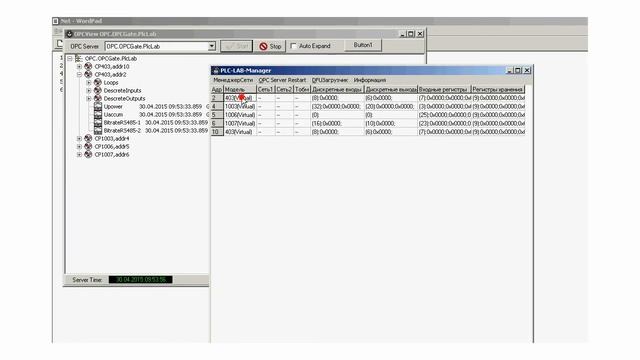Select row header for address 2
Viewport: 640px width, 360px height.
217,98
